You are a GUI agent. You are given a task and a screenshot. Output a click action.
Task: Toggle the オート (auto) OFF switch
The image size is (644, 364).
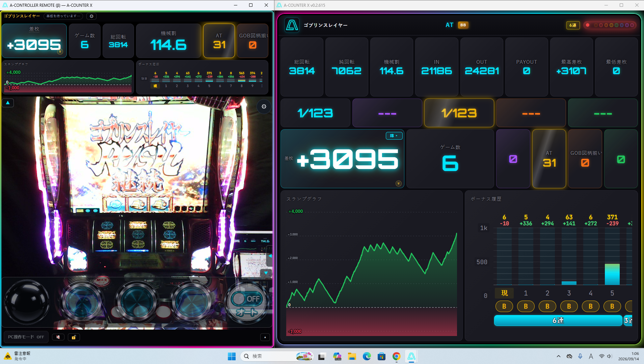point(247,299)
